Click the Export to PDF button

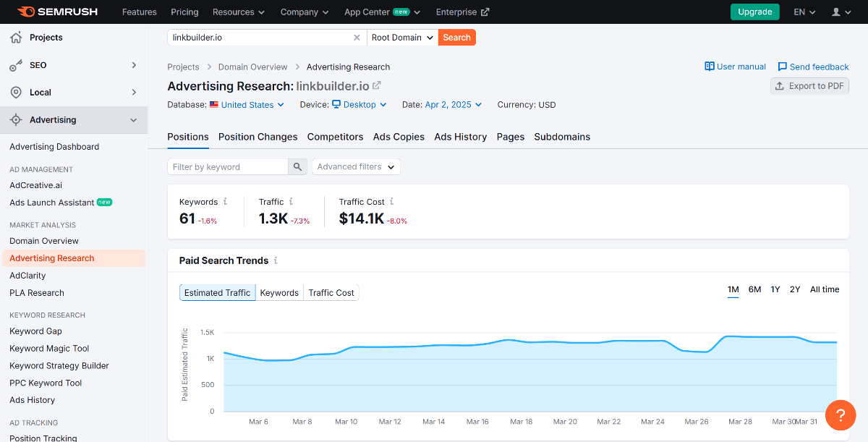pyautogui.click(x=809, y=86)
